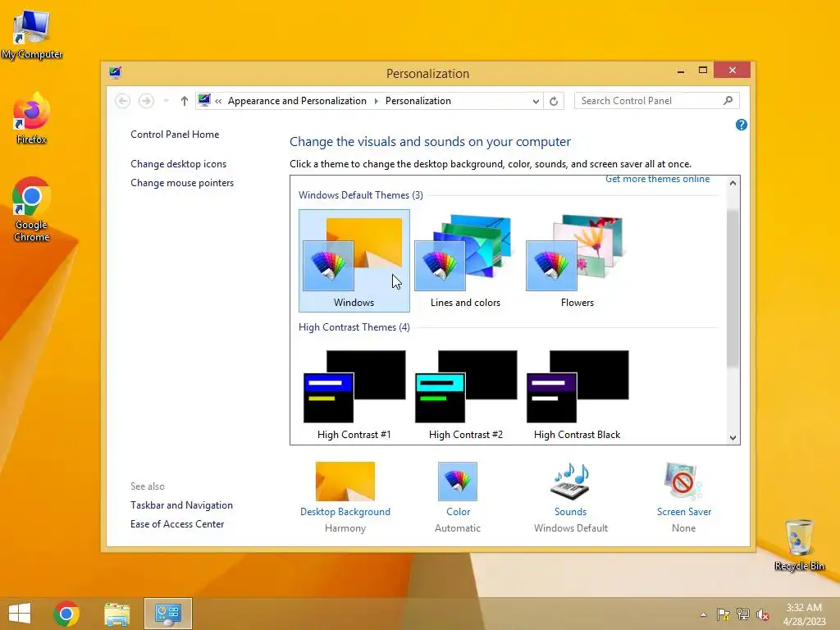Select the Windows theme
The width and height of the screenshot is (840, 630).
point(354,261)
